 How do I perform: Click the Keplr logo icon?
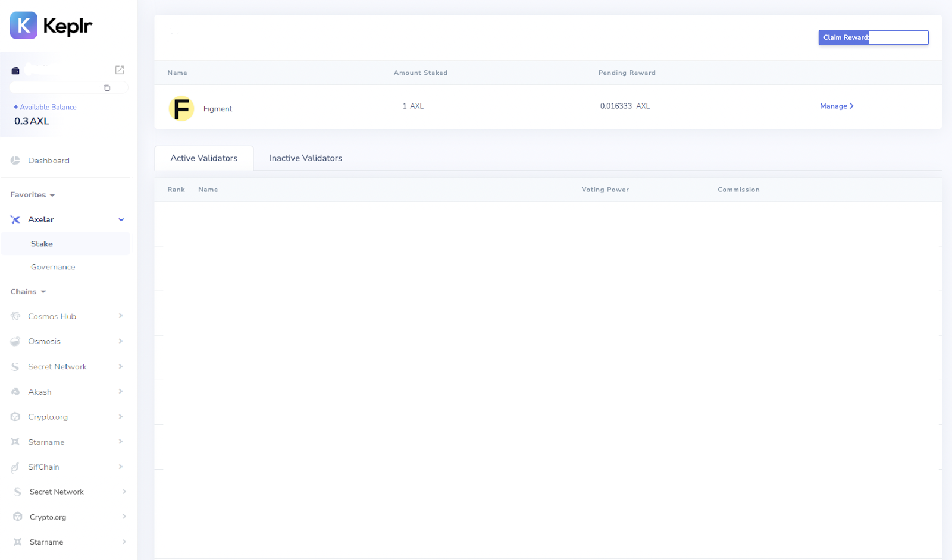[23, 25]
